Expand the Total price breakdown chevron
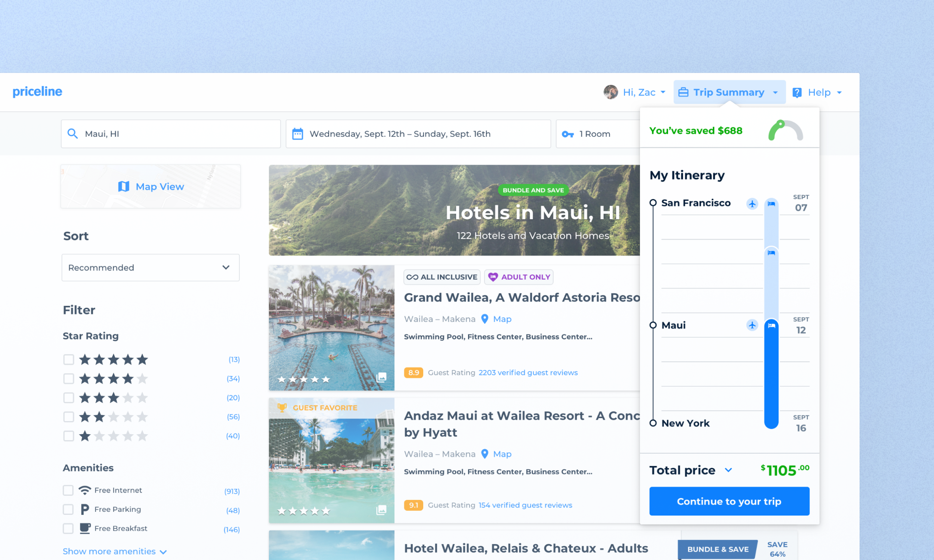 [728, 470]
